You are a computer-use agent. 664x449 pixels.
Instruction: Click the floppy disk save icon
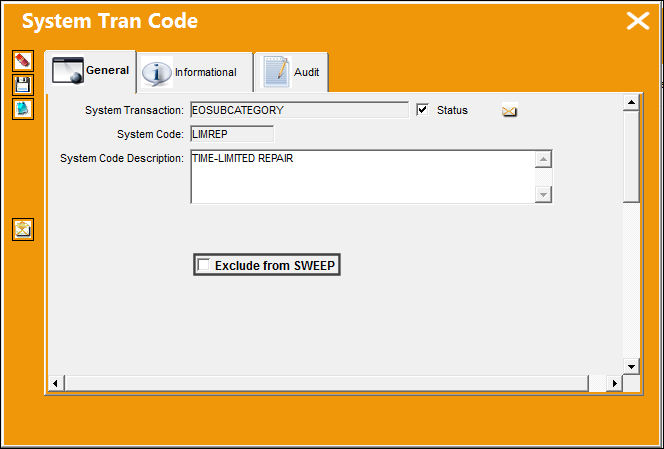(23, 85)
